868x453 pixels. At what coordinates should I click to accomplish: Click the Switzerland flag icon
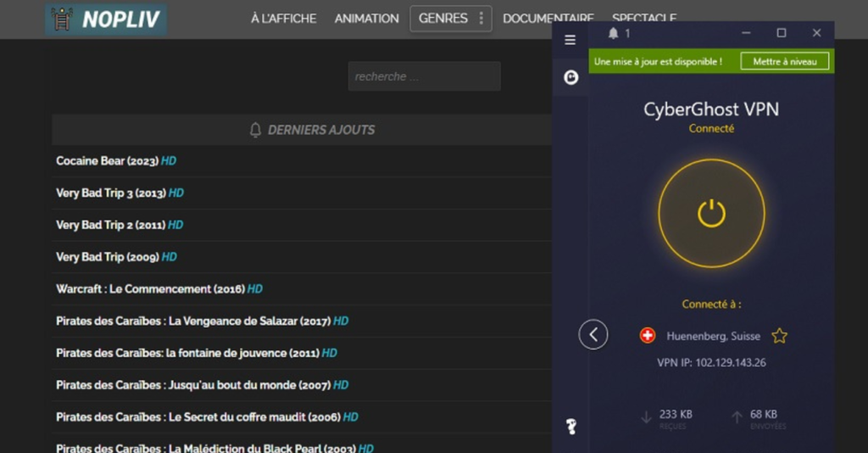pos(648,336)
